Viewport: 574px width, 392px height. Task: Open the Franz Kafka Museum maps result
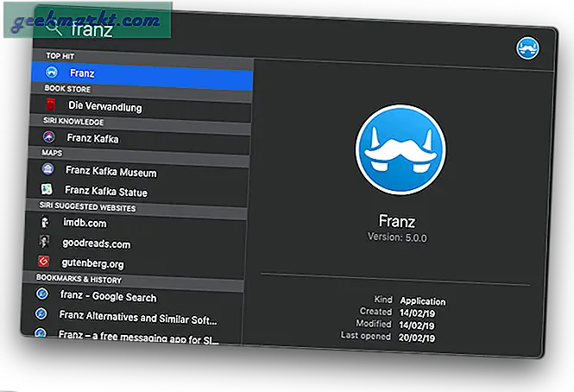110,172
